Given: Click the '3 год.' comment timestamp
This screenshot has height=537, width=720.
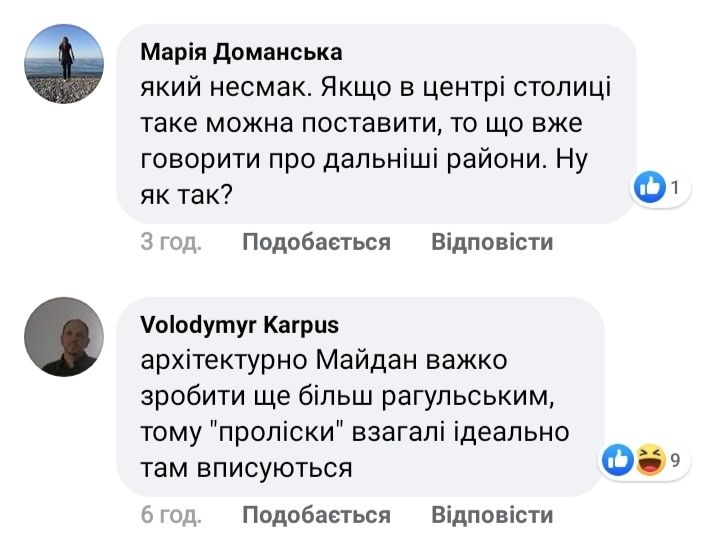Looking at the screenshot, I should 171,242.
